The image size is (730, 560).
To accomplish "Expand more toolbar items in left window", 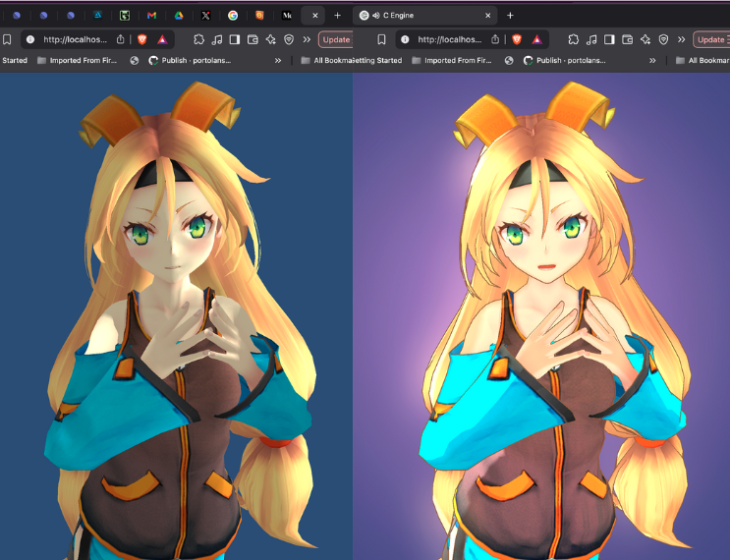I will pyautogui.click(x=307, y=39).
